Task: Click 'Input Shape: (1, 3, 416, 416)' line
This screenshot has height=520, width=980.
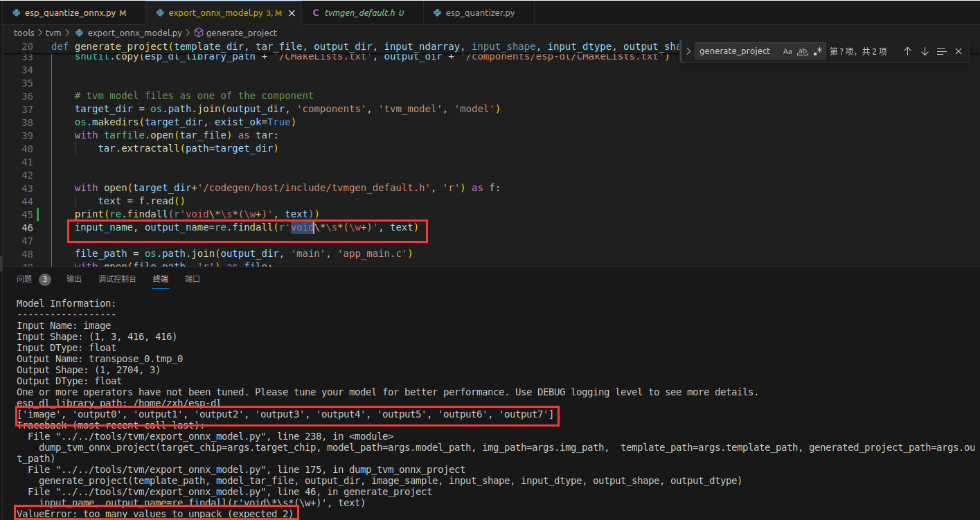Action: [x=97, y=337]
